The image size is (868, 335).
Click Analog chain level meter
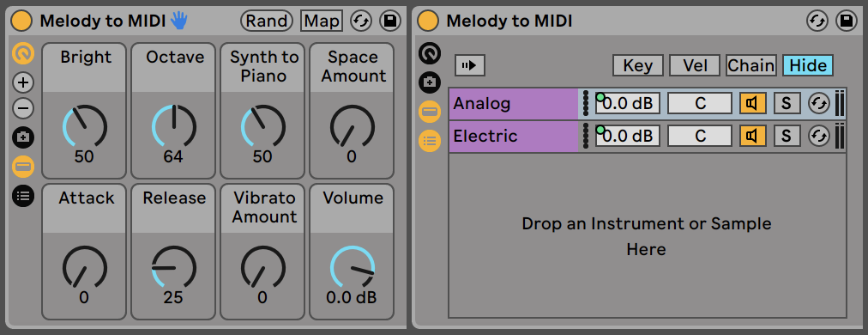coord(839,103)
